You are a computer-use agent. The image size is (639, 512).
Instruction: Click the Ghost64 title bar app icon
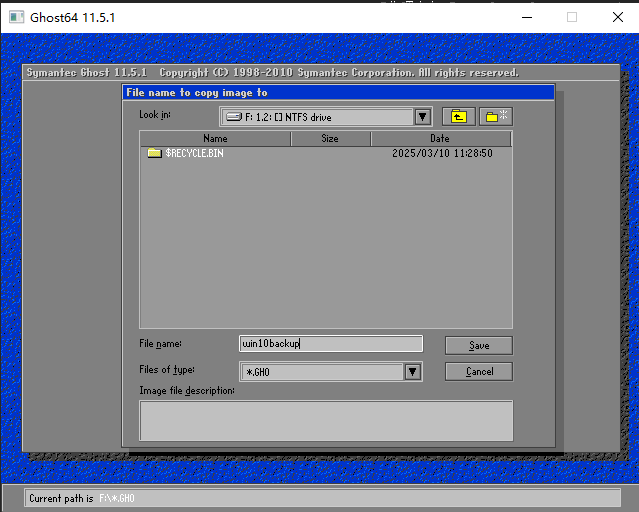[x=16, y=17]
